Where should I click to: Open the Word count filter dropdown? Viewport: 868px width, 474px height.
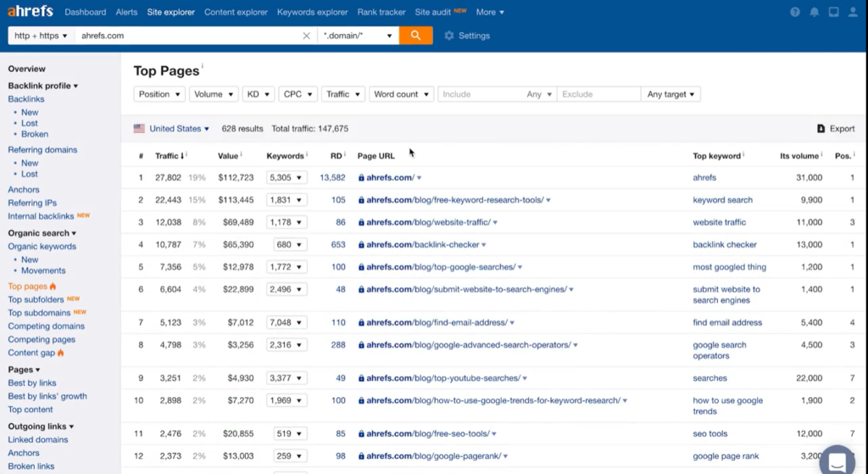(x=401, y=94)
